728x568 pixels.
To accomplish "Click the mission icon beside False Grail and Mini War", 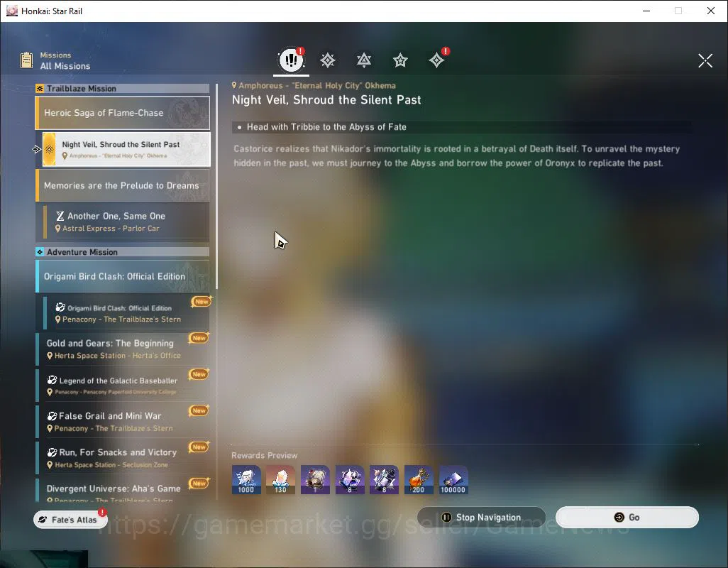I will pyautogui.click(x=52, y=416).
